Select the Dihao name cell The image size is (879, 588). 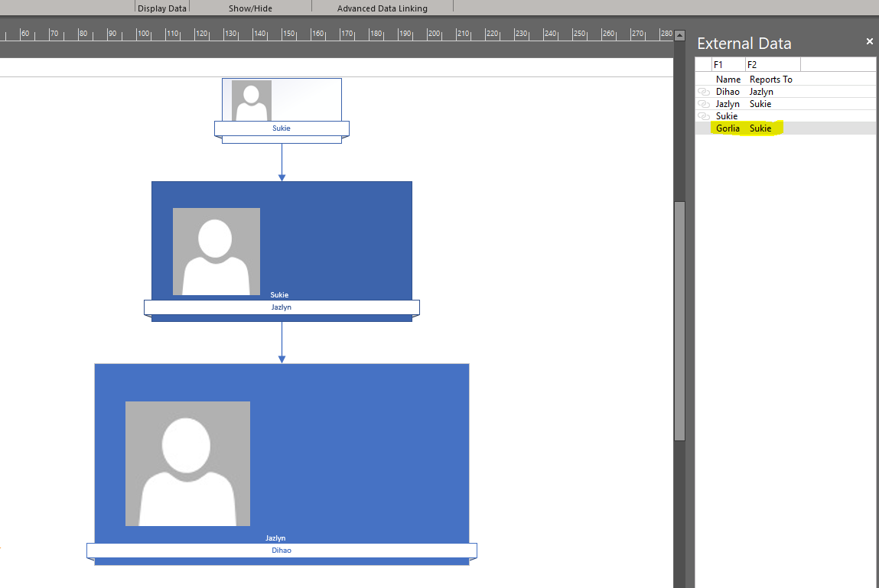tap(728, 92)
